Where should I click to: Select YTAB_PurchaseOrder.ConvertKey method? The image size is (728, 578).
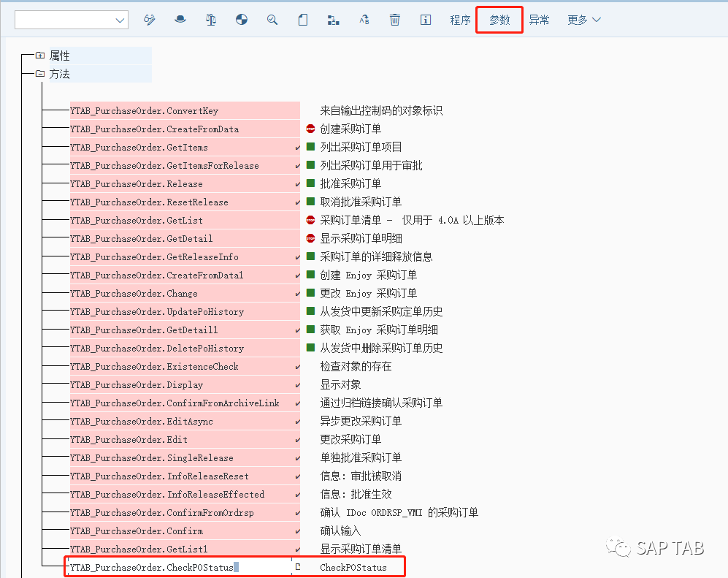coord(185,110)
